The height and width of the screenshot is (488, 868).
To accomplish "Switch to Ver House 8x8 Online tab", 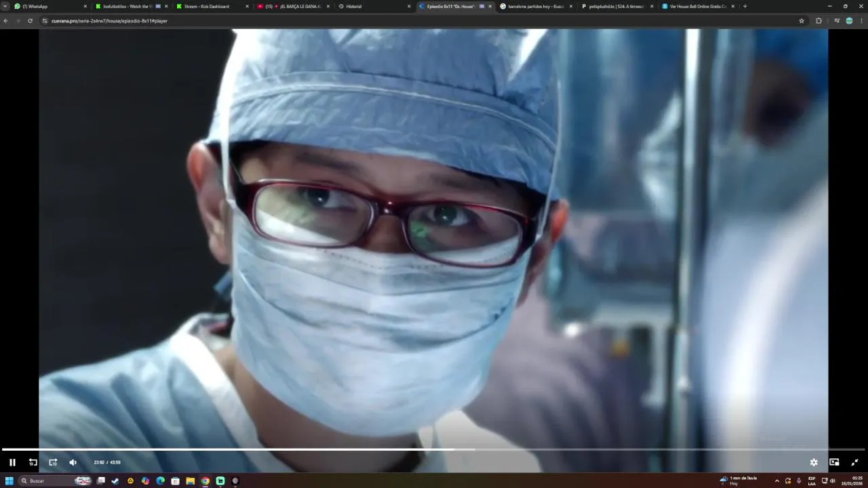I will coord(694,6).
